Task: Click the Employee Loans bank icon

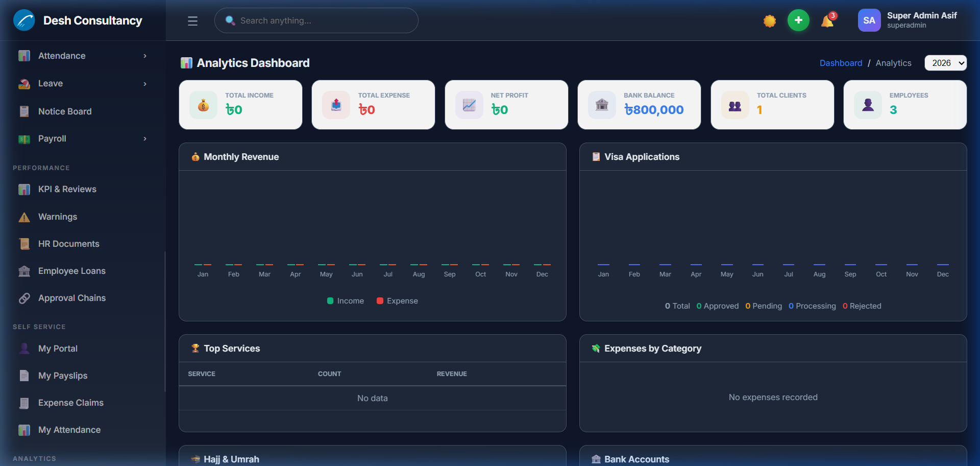Action: 24,271
